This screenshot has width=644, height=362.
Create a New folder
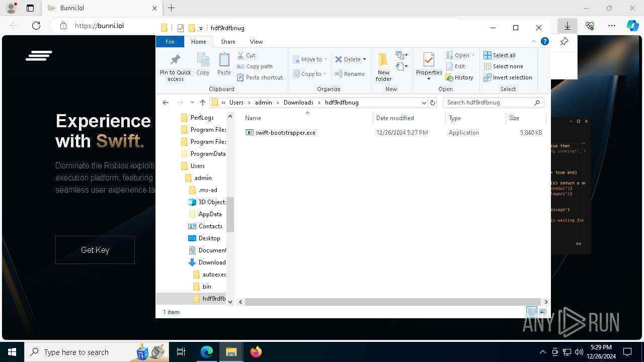(x=383, y=67)
